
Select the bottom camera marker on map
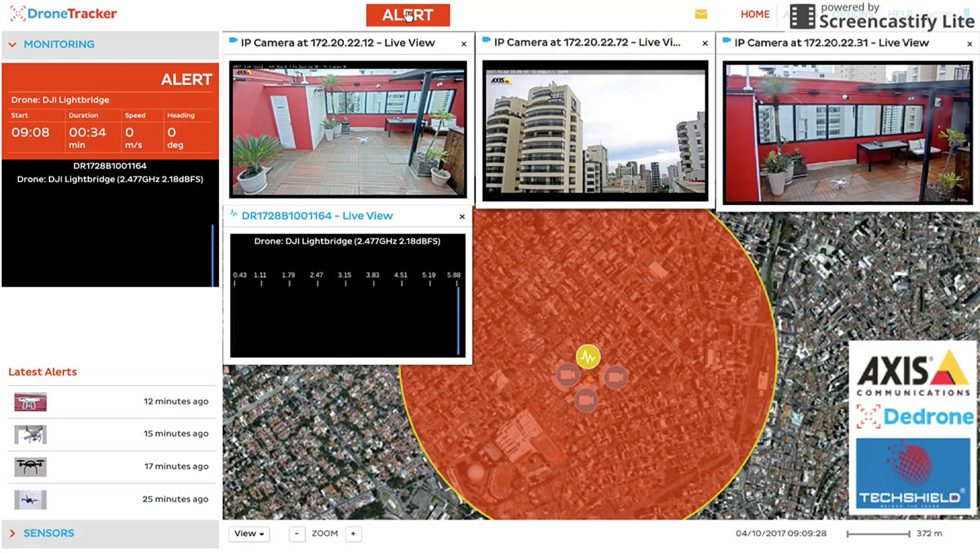585,400
